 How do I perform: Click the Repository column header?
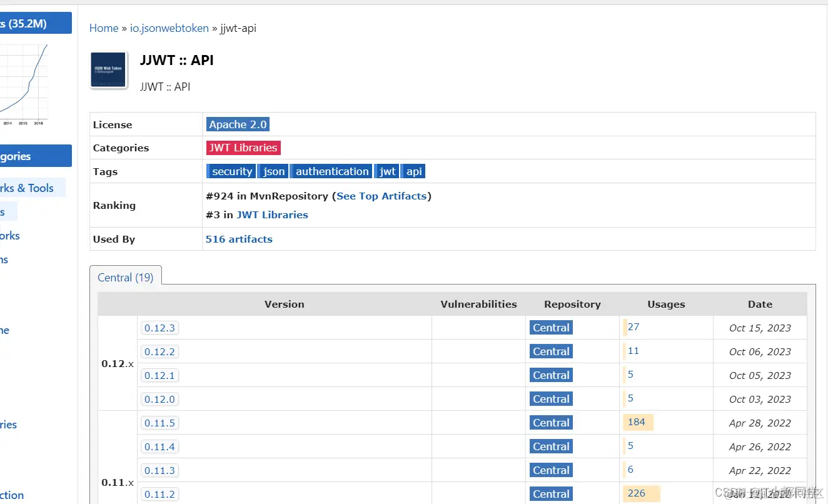point(572,305)
